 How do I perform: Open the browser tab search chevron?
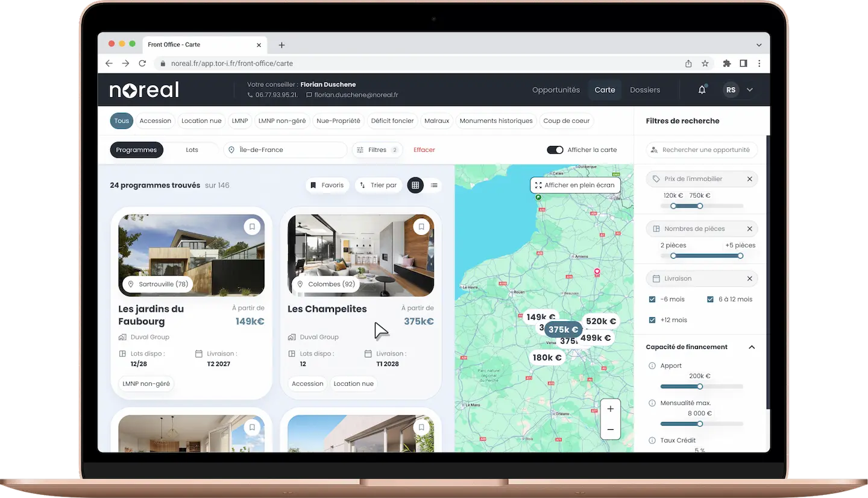(759, 45)
